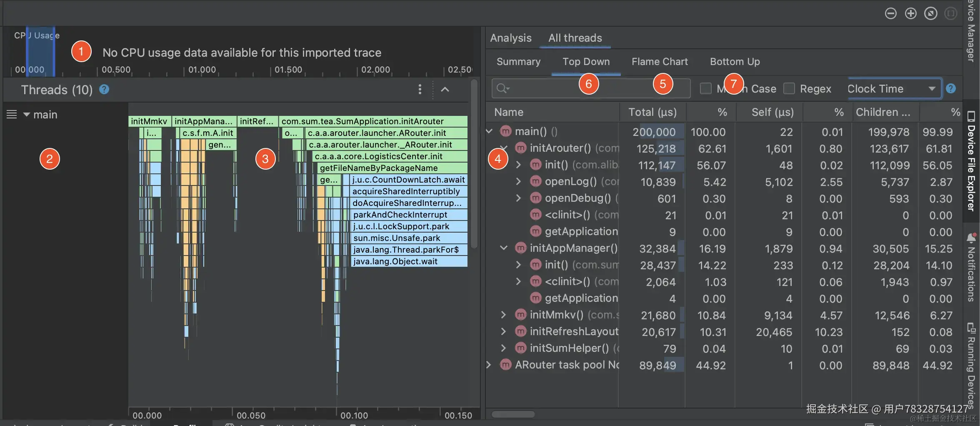Click the main thread name label
980x426 pixels.
tap(45, 115)
